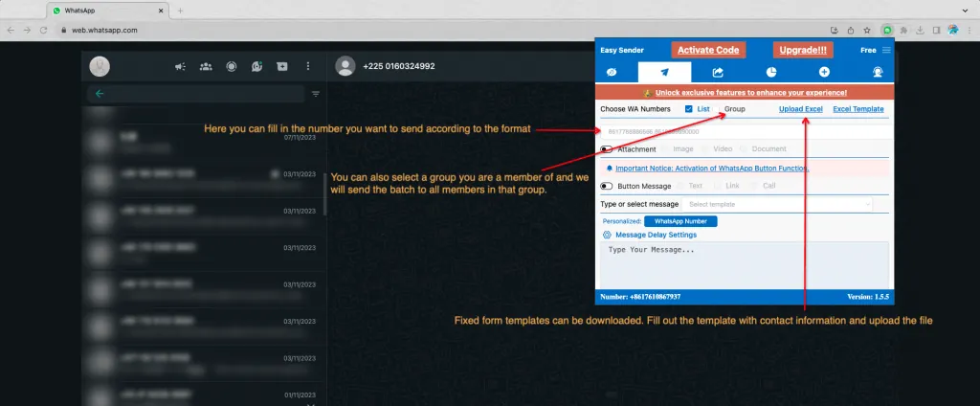Open the WhatsApp Channels icon
980x406 pixels.
coord(256,67)
